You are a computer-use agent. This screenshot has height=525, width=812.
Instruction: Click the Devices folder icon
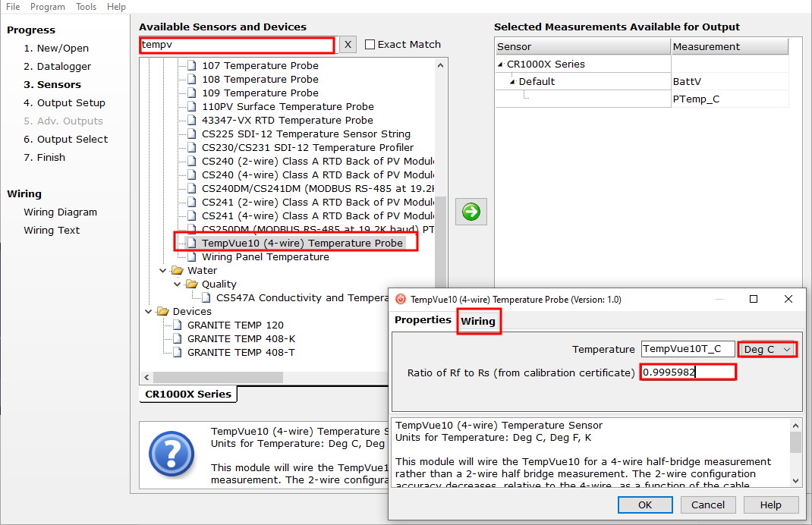[x=163, y=312]
